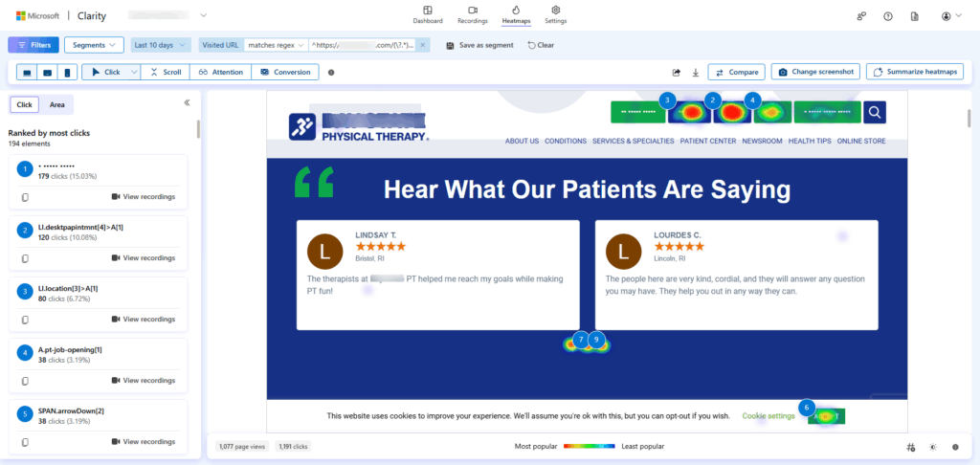Open the matches regex operator dropdown
The width and height of the screenshot is (980, 465).
pos(276,45)
